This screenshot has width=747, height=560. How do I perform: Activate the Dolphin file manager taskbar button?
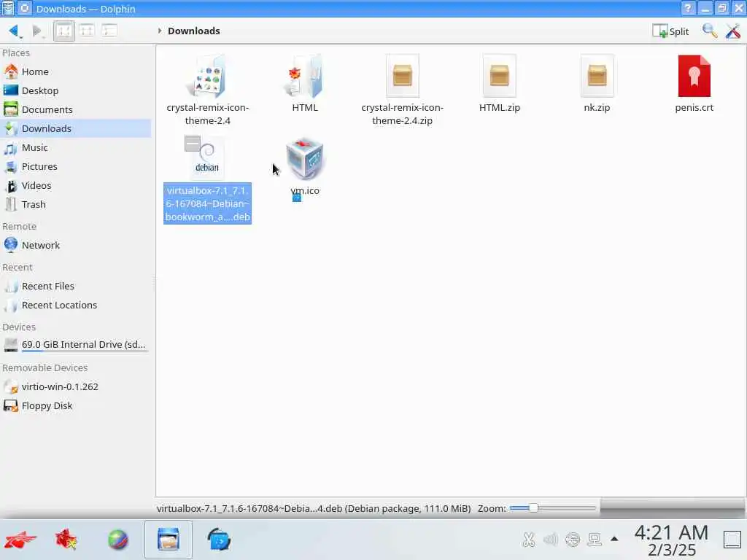pyautogui.click(x=169, y=540)
